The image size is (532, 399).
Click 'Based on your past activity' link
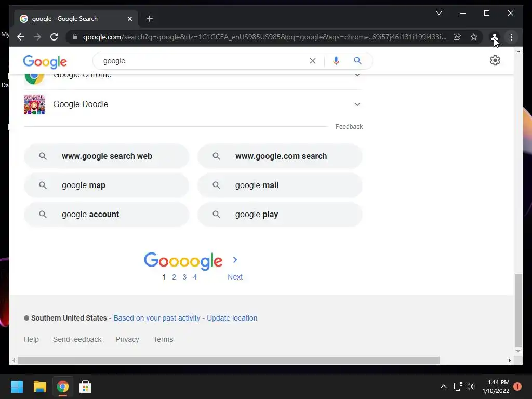pos(157,318)
